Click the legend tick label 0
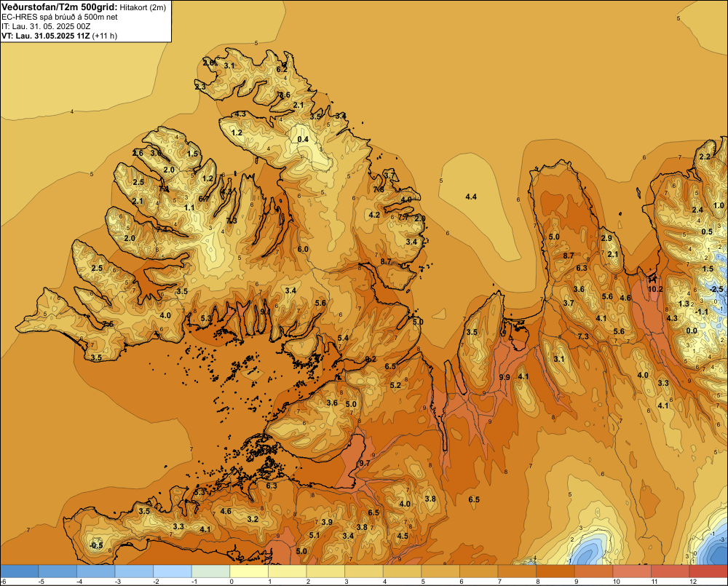This screenshot has height=586, width=728. pos(232,582)
